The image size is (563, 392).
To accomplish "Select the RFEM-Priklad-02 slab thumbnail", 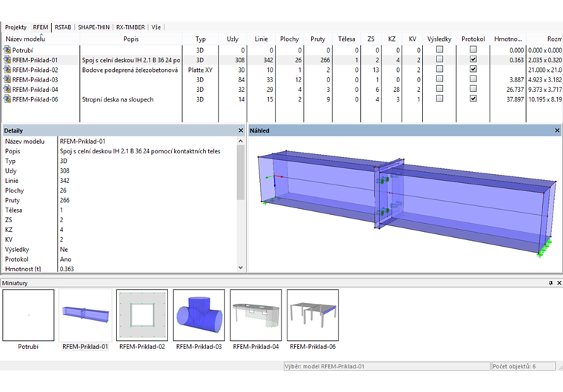I will tap(142, 315).
